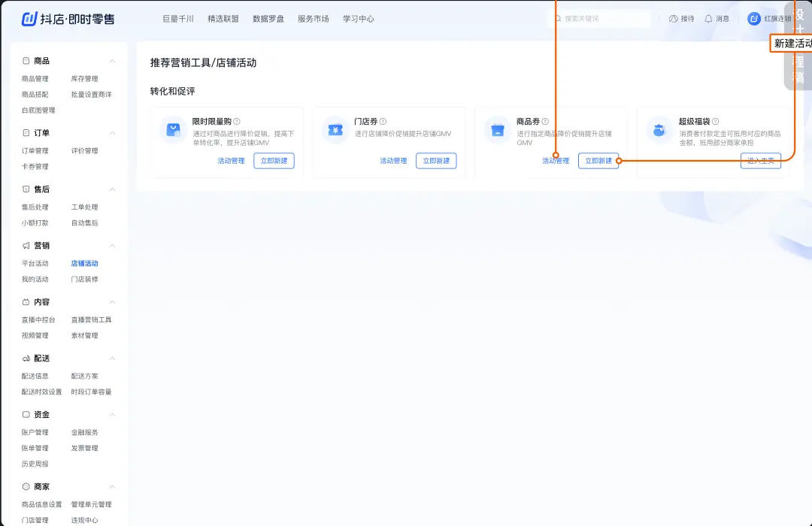The height and width of the screenshot is (526, 812).
Task: Collapse the 订单 sidebar section
Action: [x=112, y=133]
